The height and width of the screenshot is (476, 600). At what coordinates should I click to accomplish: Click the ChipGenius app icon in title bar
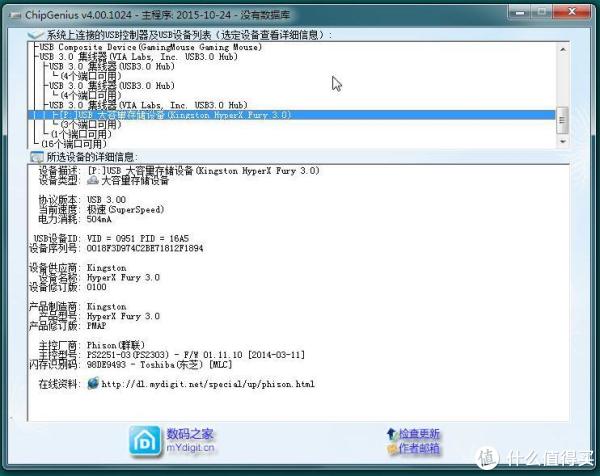(15, 15)
